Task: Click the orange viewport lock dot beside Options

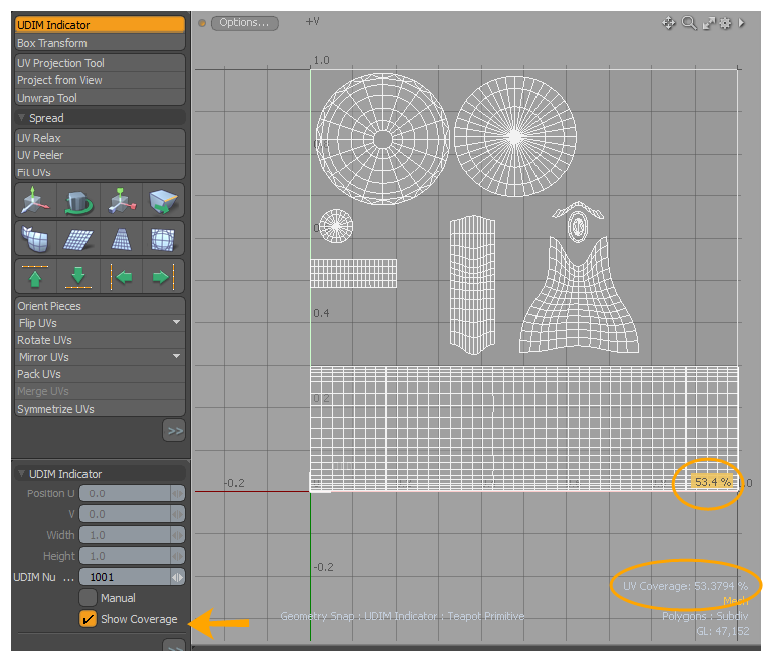Action: (202, 23)
